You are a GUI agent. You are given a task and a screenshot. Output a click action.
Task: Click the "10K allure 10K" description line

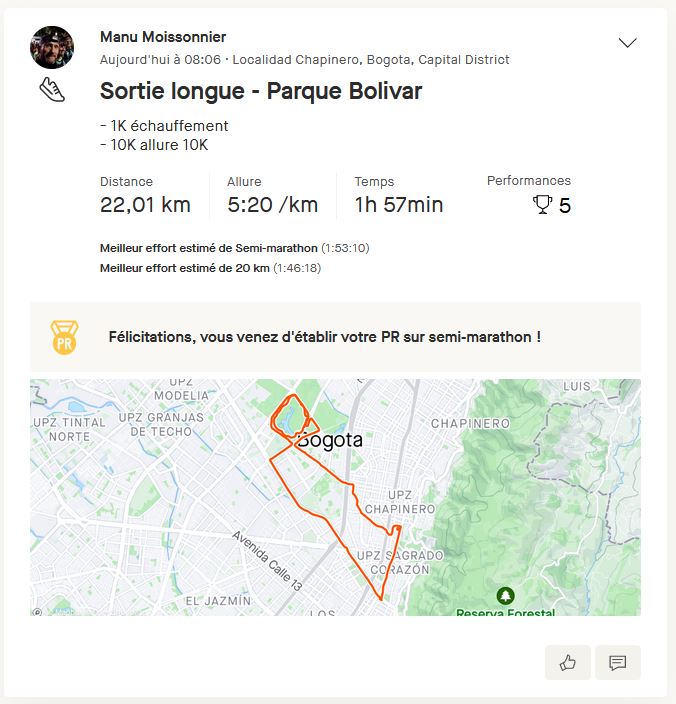click(x=154, y=144)
